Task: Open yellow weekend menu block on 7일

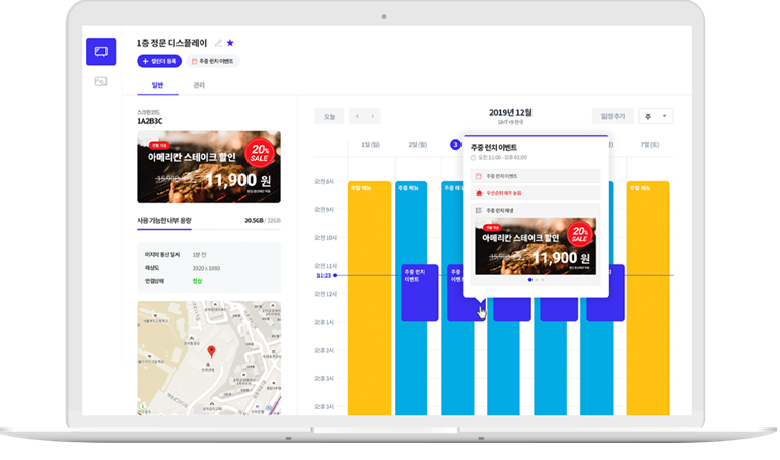Action: coord(648,298)
